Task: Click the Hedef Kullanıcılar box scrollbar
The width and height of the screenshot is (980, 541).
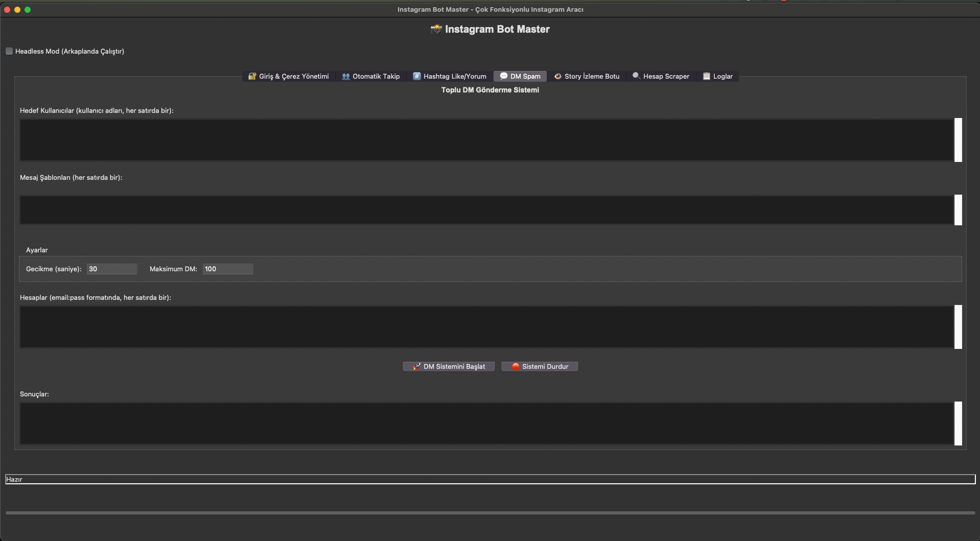Action: click(x=958, y=140)
